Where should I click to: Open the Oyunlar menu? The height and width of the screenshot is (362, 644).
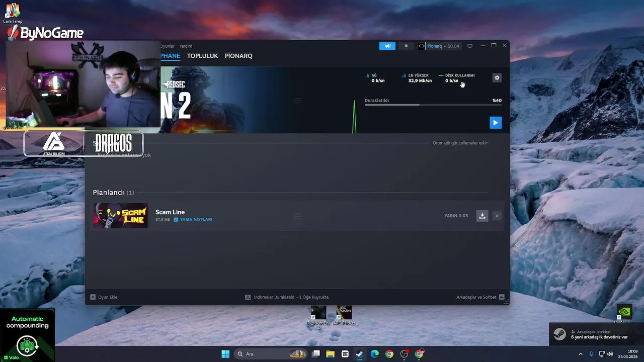coord(167,46)
